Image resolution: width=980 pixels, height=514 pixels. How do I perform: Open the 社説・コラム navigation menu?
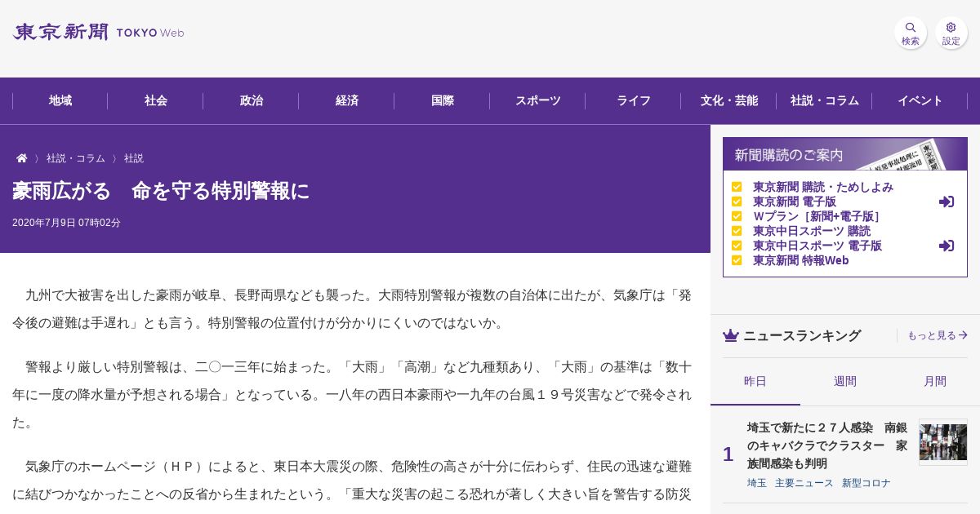(825, 100)
